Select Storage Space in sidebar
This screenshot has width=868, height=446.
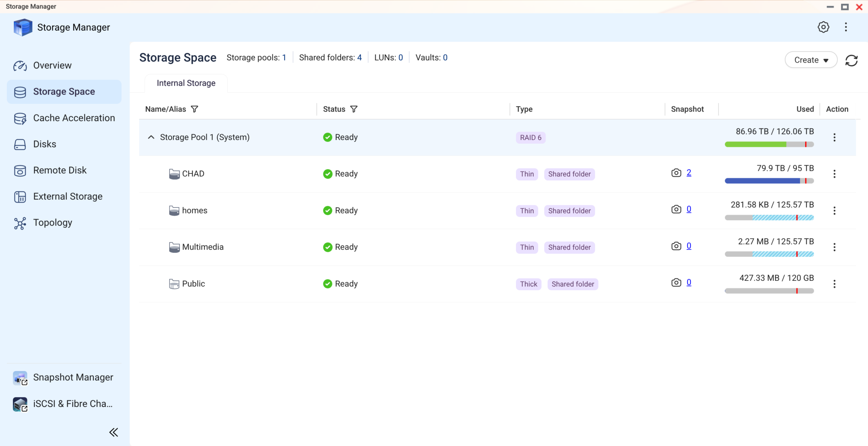coord(64,92)
